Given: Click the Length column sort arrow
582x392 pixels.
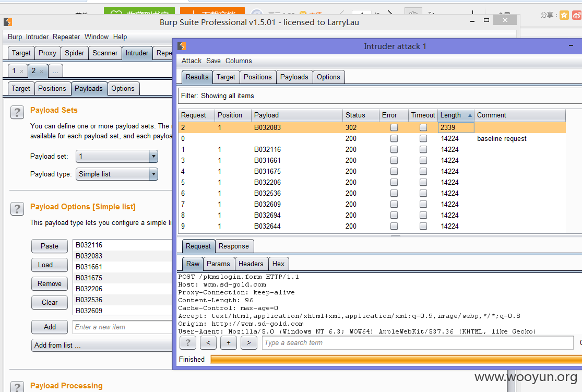Looking at the screenshot, I should [470, 115].
